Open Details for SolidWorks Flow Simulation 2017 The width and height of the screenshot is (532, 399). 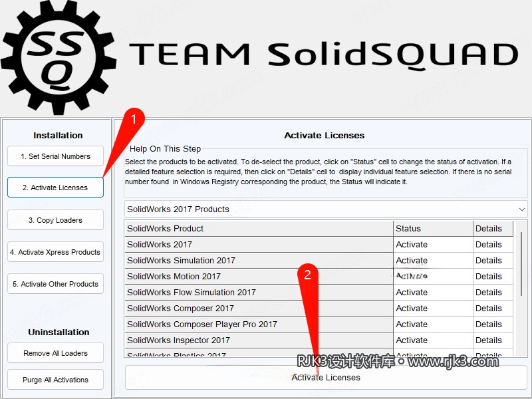493,292
